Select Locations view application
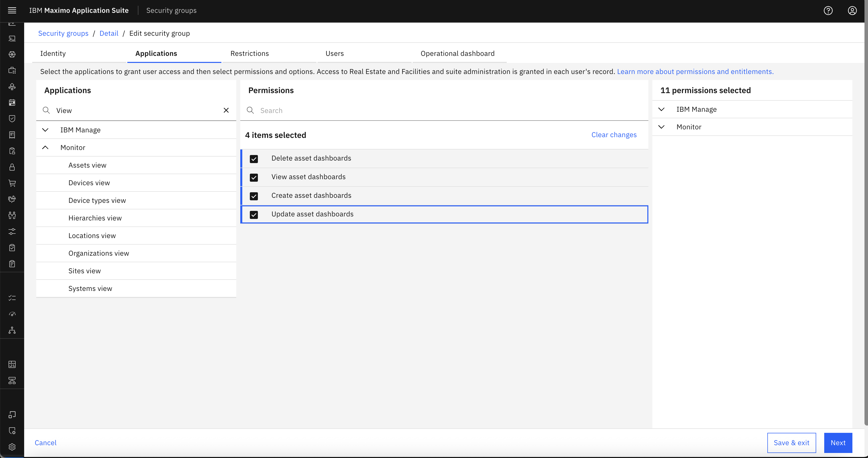 [136, 236]
